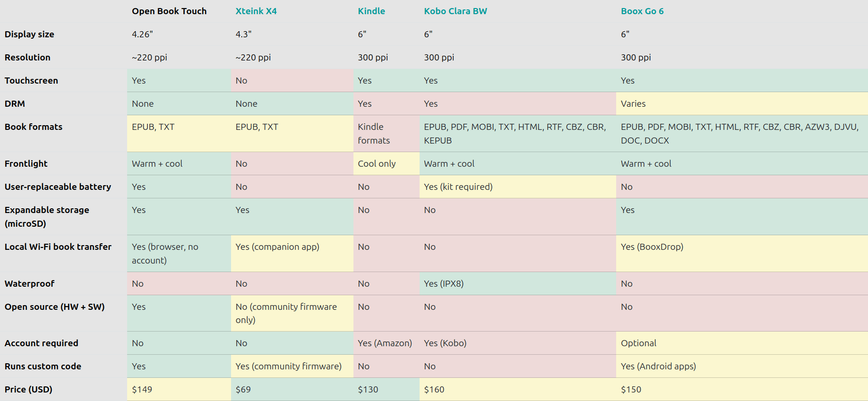Click the Kobo Yes (IPX8) waterproof cell
This screenshot has height=401, width=868.
pos(517,283)
